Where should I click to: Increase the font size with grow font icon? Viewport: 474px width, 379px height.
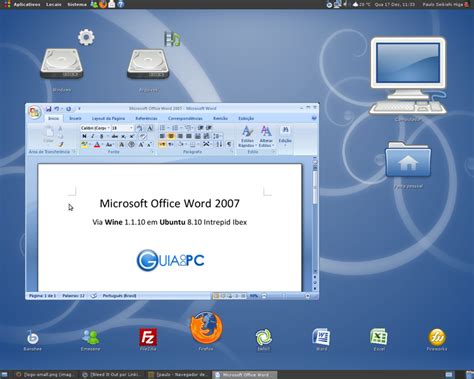coord(141,145)
